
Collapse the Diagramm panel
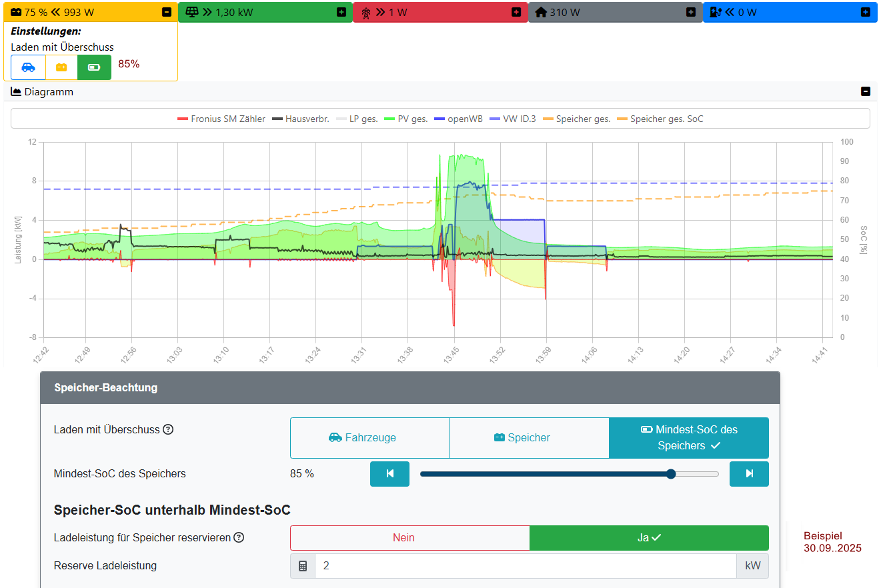click(865, 92)
